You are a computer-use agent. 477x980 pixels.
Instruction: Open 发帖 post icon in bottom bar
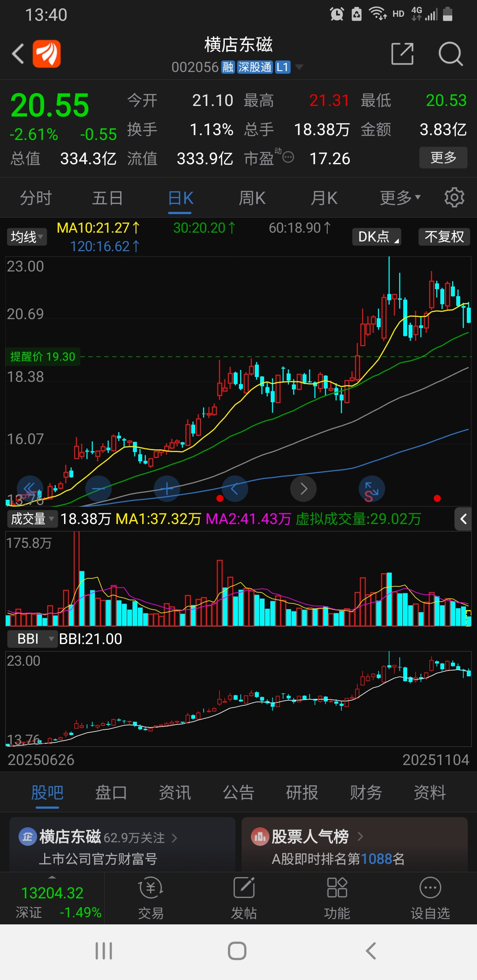[244, 898]
